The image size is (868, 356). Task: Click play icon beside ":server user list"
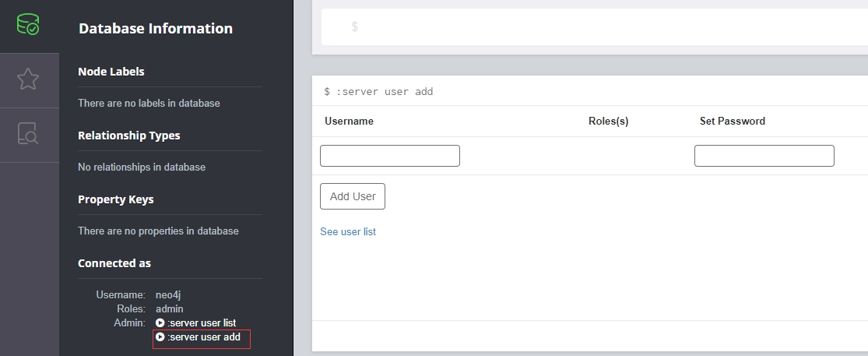coord(160,323)
